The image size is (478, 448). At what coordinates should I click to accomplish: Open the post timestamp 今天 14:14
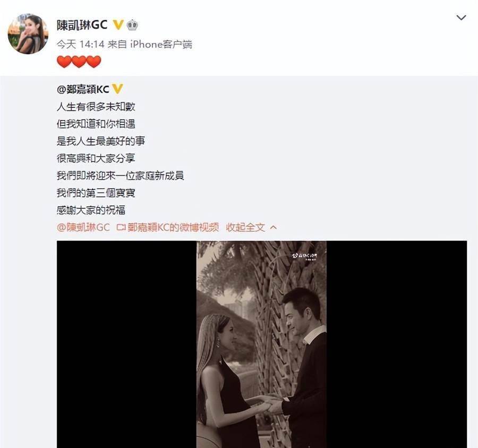click(81, 44)
